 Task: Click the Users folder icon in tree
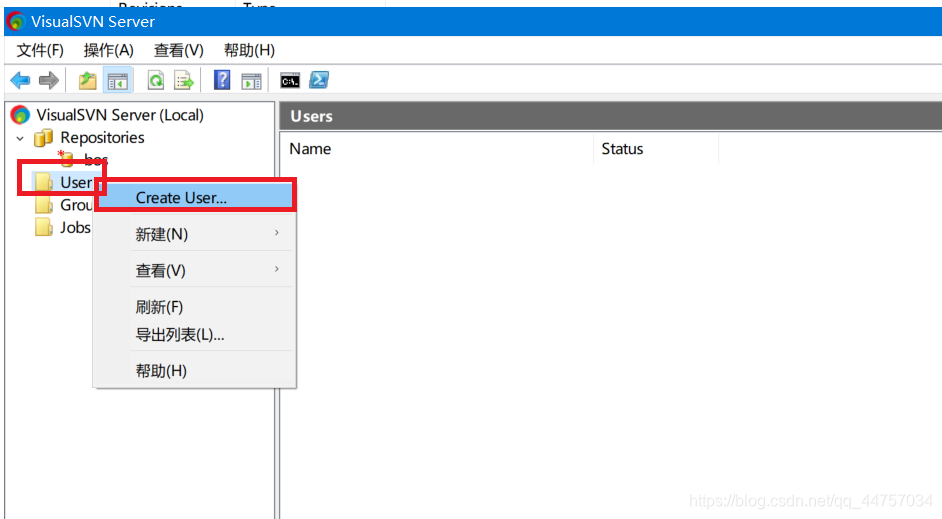pos(44,182)
